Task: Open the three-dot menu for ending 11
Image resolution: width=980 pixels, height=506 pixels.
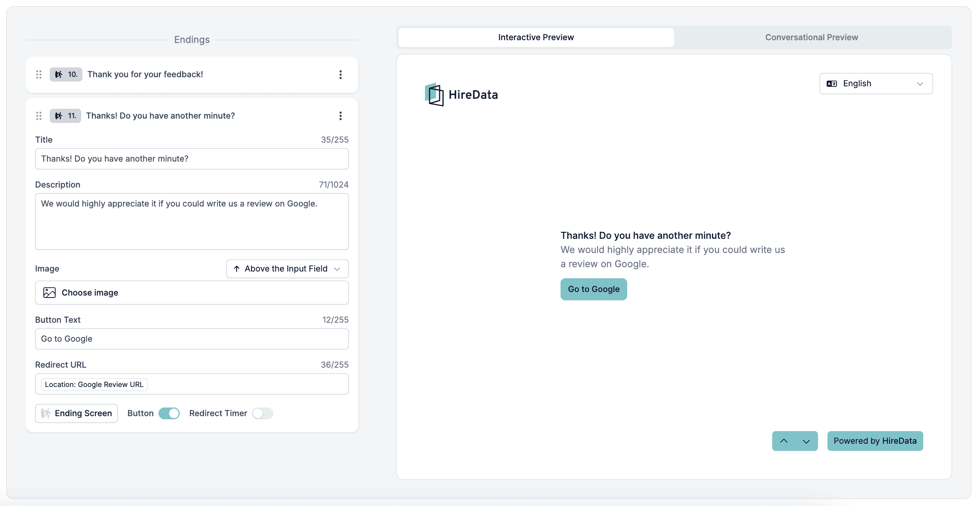Action: [341, 116]
